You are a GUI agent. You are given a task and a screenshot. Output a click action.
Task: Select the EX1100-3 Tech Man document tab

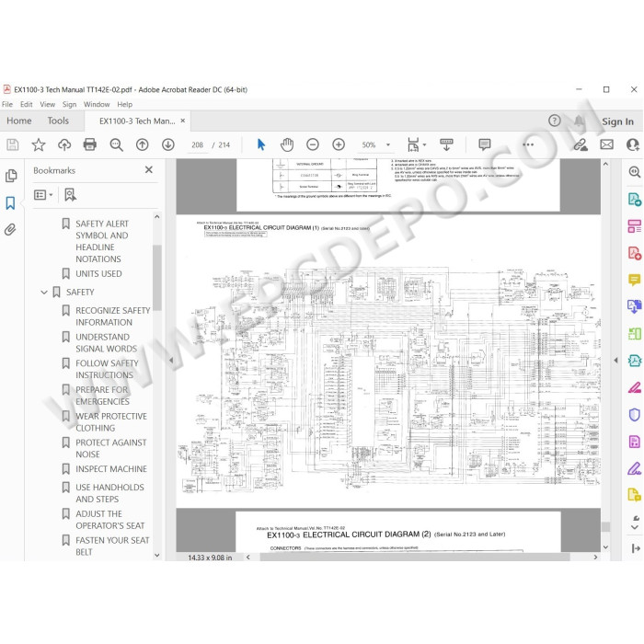click(x=137, y=121)
